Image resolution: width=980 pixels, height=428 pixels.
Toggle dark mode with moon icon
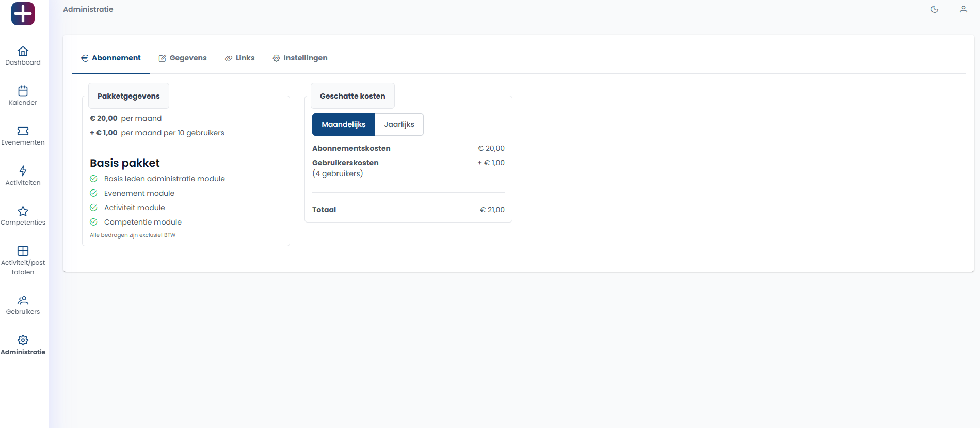coord(935,9)
